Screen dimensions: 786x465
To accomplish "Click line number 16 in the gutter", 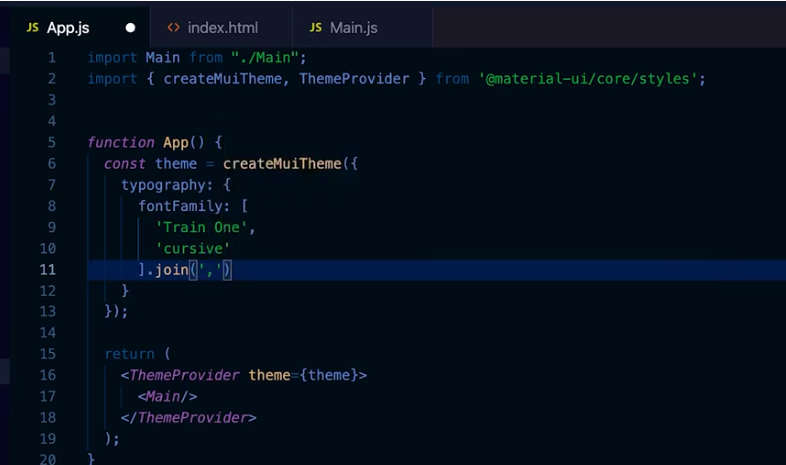I will tap(48, 375).
